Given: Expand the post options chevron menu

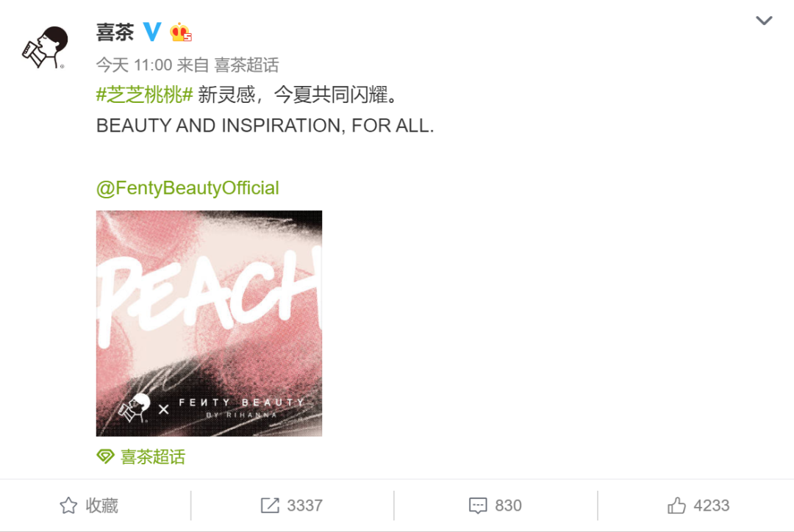Looking at the screenshot, I should coord(764,21).
